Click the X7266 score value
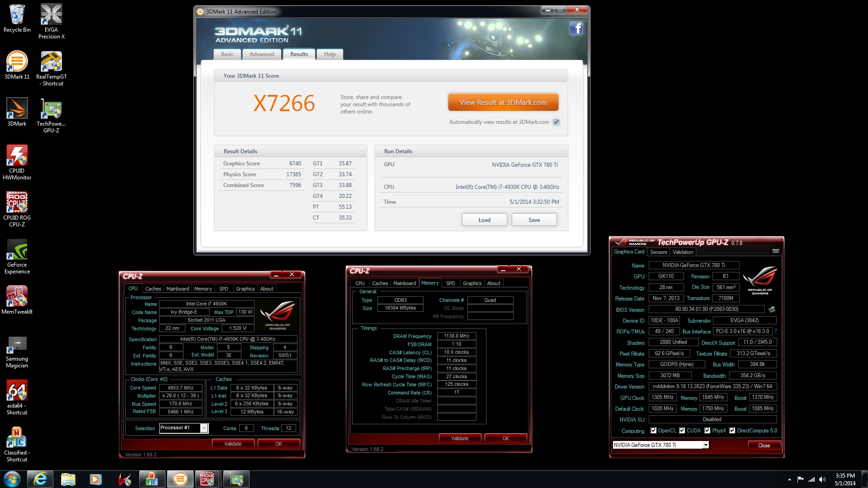Image resolution: width=868 pixels, height=488 pixels. click(x=284, y=103)
